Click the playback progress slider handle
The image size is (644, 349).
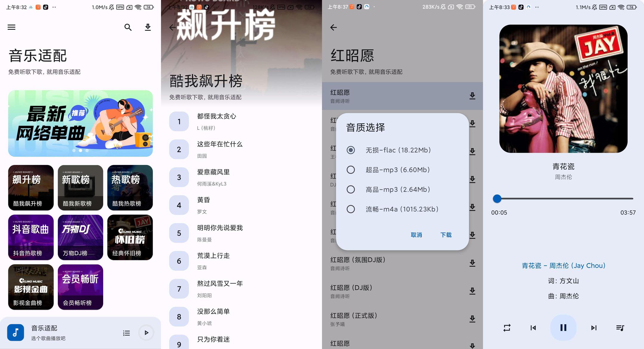point(497,199)
